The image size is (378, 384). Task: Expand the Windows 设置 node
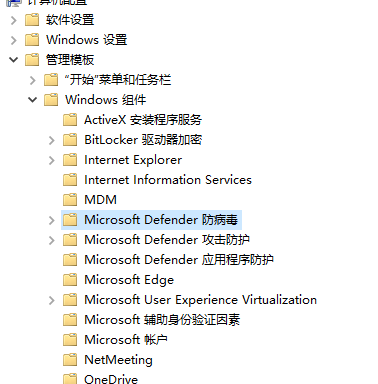tap(14, 40)
